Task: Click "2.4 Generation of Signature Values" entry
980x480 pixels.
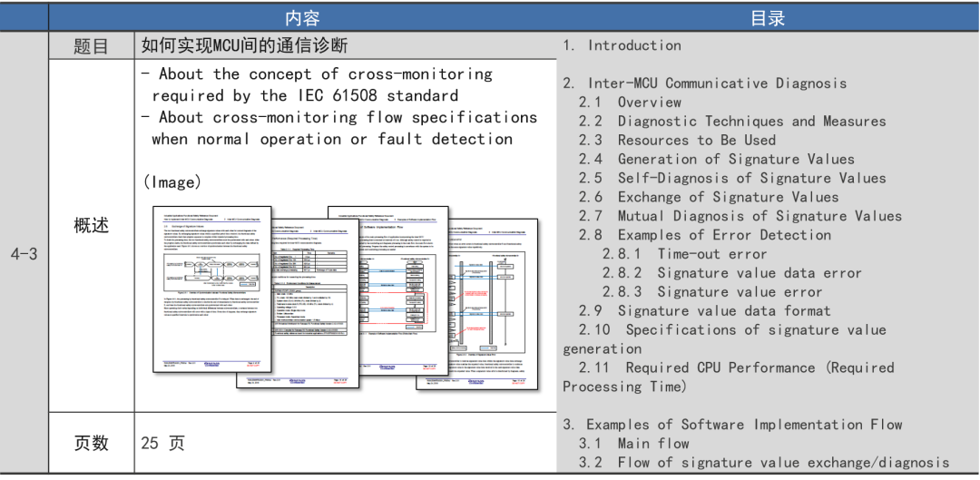Action: 717,160
